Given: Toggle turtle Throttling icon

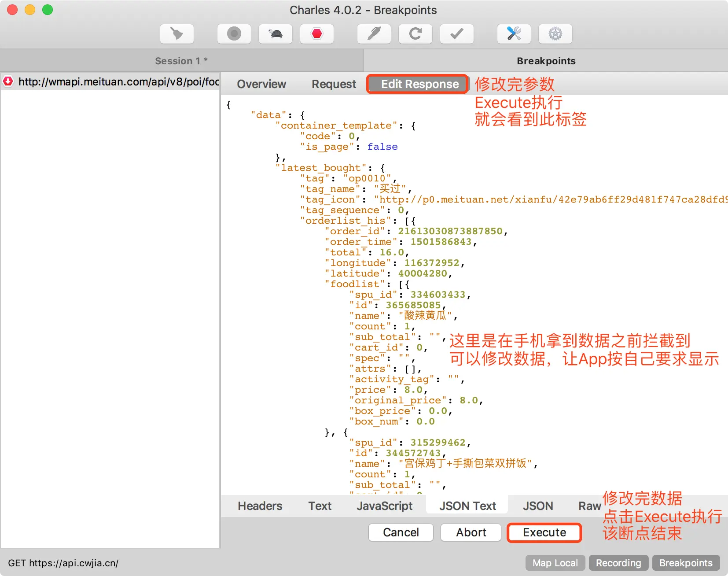Looking at the screenshot, I should (276, 34).
